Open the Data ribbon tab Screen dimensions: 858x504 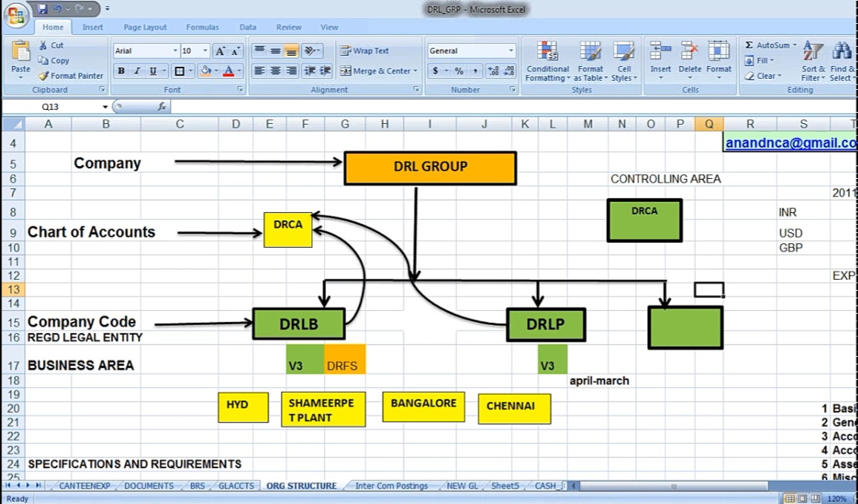[247, 27]
